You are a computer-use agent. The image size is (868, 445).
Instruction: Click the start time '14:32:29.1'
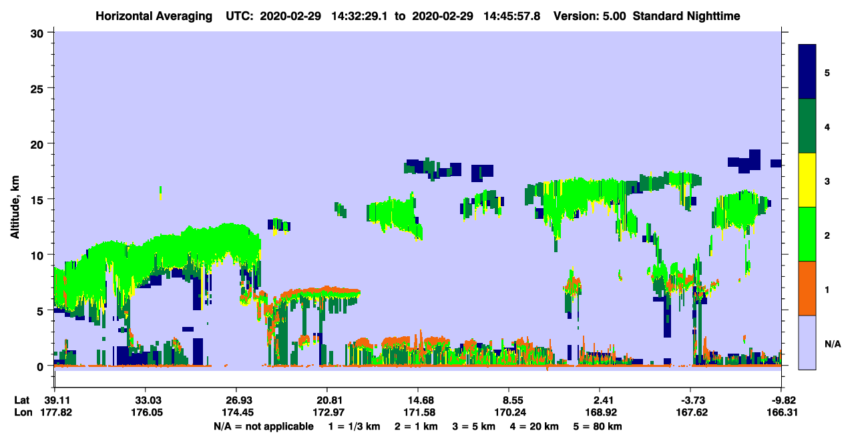(361, 15)
